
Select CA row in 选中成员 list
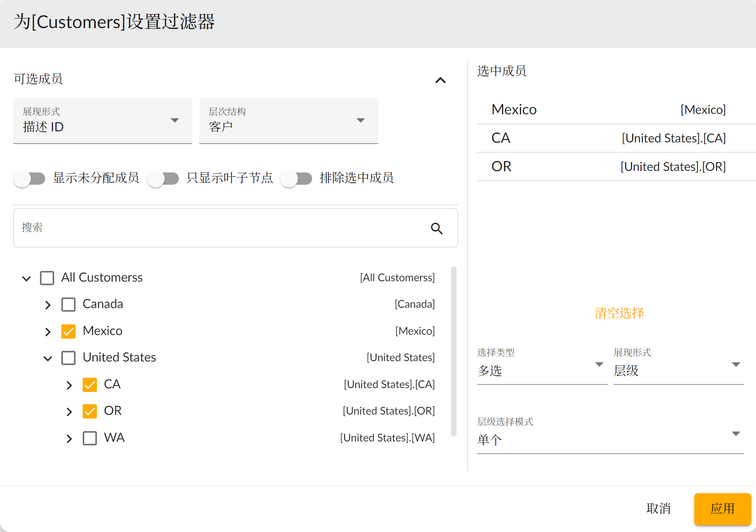(x=616, y=138)
